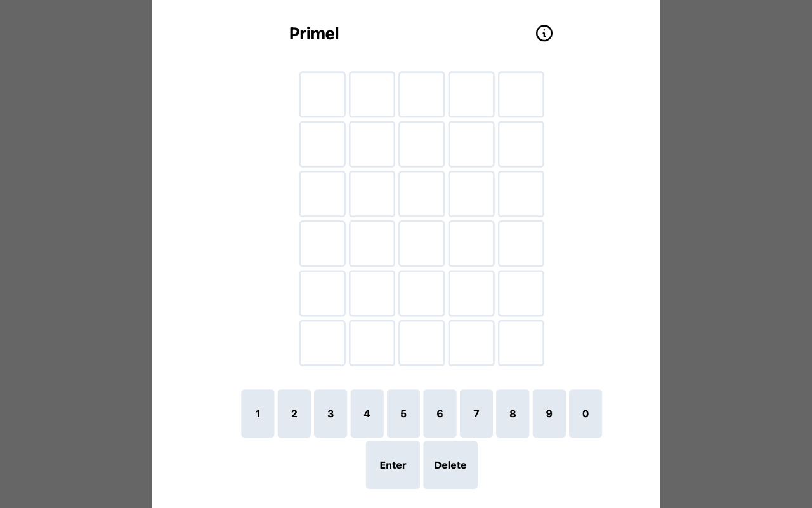Select last tile in the top row
812x508 pixels.
[x=521, y=95]
